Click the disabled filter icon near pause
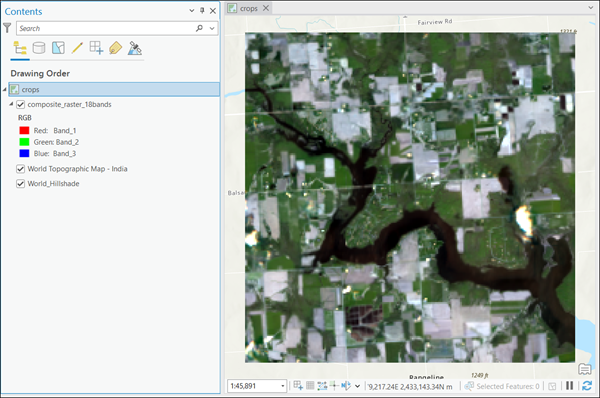 coord(552,386)
